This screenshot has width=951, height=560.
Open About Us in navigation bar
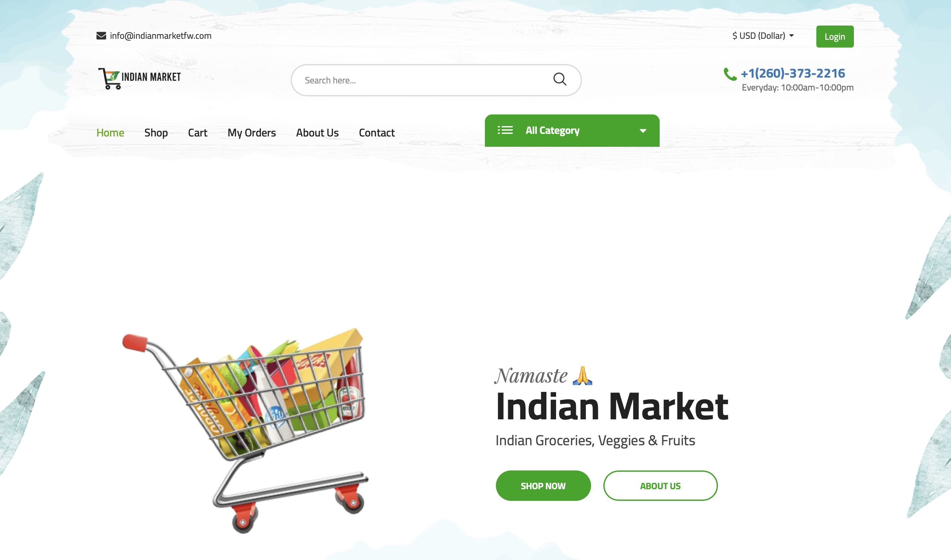[x=317, y=133]
